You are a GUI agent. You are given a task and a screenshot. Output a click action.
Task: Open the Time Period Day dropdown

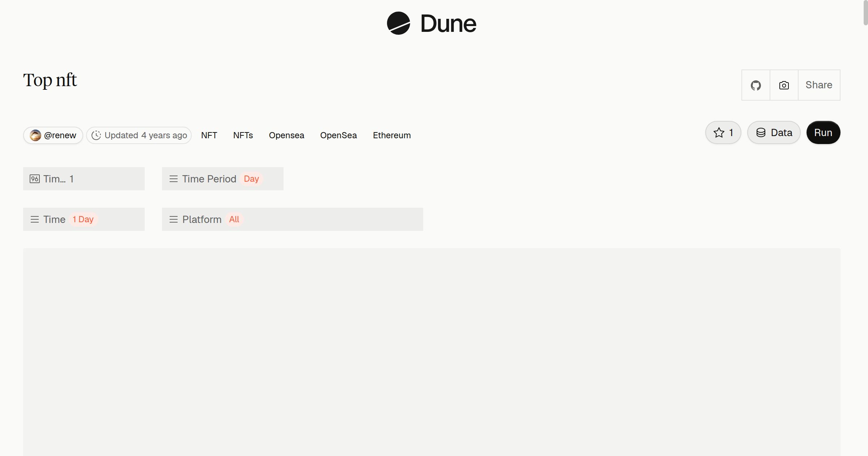coord(223,179)
